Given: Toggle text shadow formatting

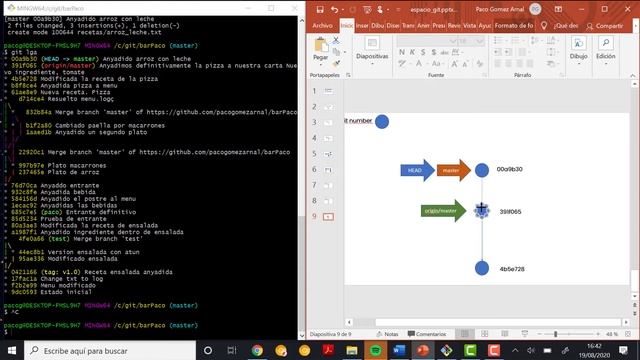Looking at the screenshot, I should (433, 52).
